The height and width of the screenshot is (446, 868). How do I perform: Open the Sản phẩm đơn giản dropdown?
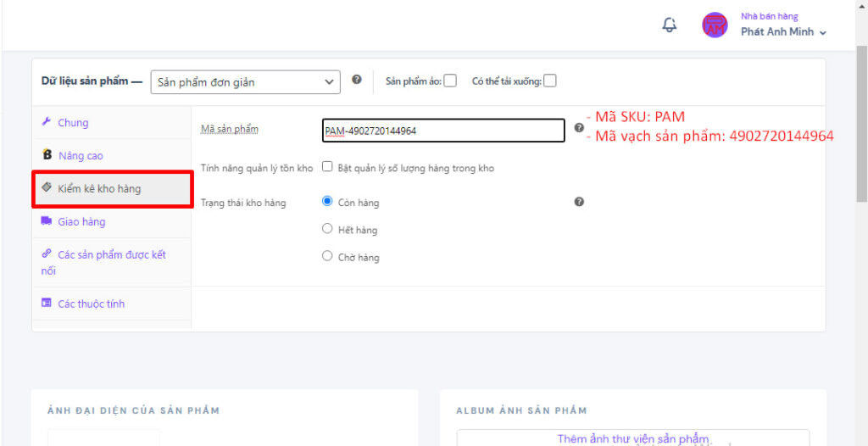coord(245,82)
